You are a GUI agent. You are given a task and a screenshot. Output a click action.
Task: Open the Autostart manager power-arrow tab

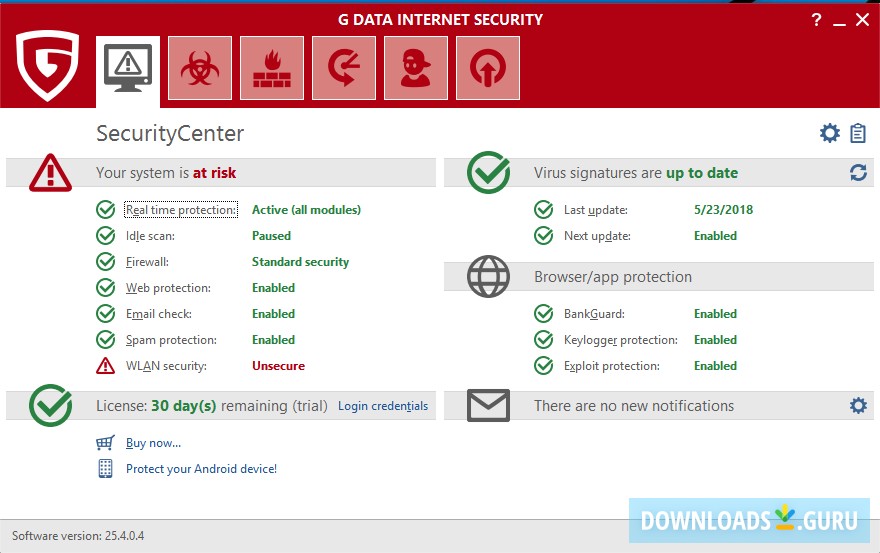click(x=488, y=68)
